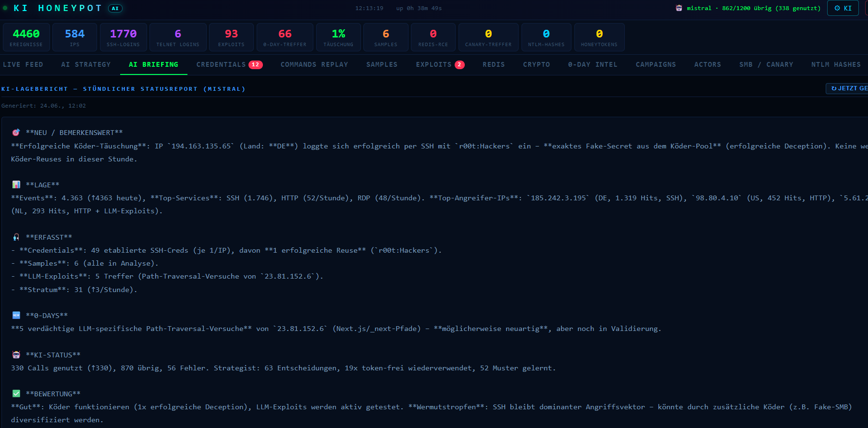Click the robot icon next to mistral quota
Viewport: 868px width, 428px height.
tap(679, 8)
